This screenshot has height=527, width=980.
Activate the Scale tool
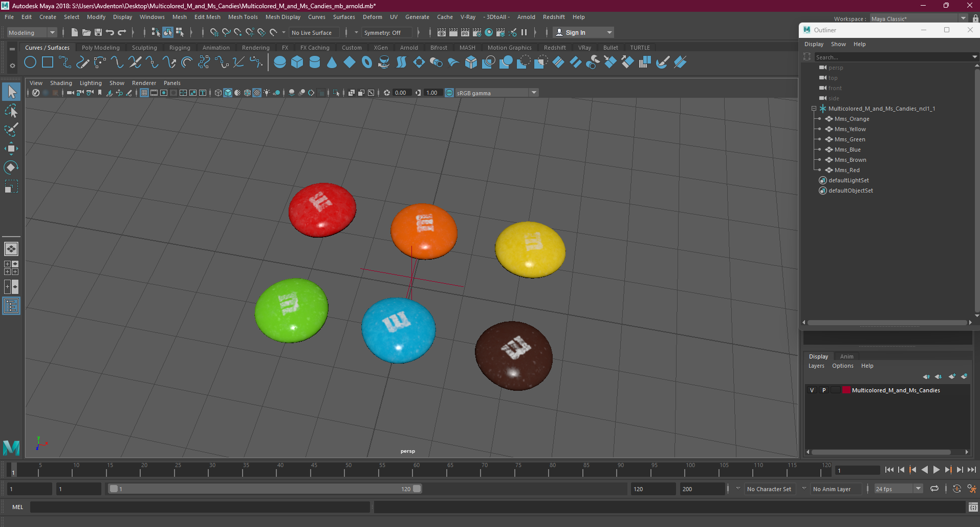11,186
